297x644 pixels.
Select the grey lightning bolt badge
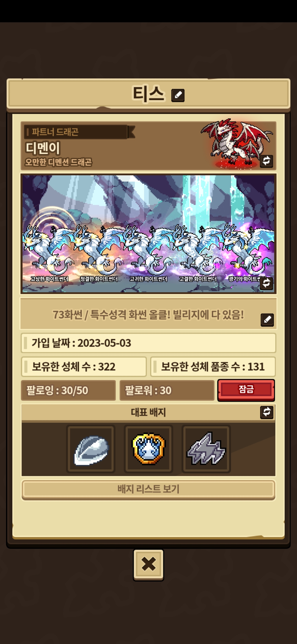(206, 449)
